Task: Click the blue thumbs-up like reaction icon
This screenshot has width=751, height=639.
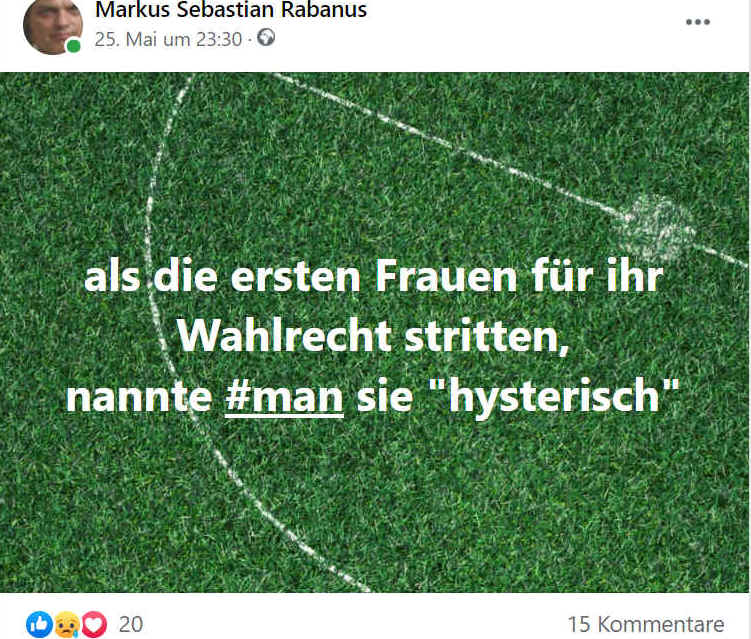Action: click(39, 624)
